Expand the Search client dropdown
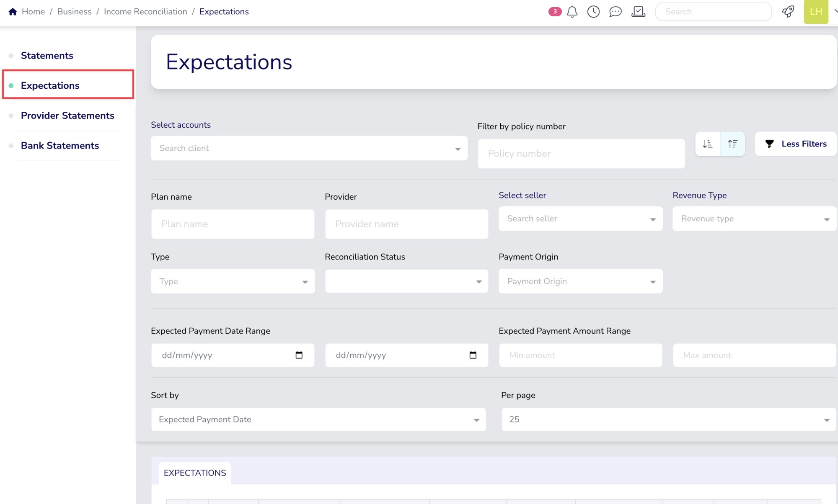 tap(309, 148)
